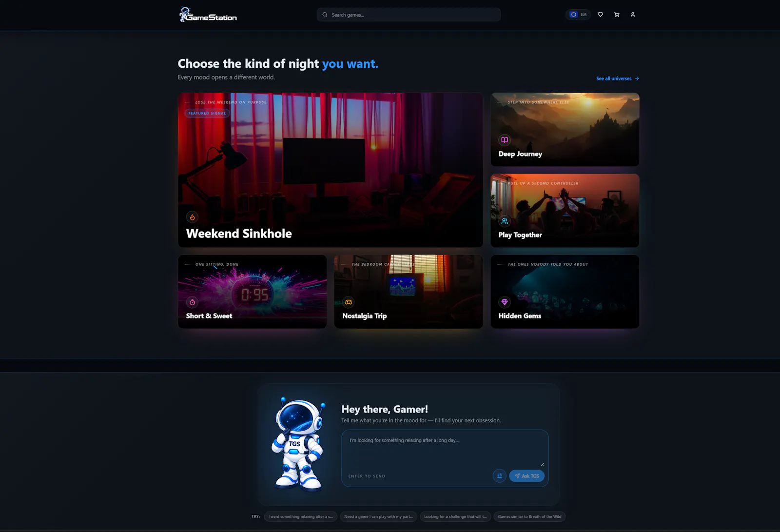Choose 'I want something relaxing' suggestion
The image size is (780, 532).
pos(300,517)
